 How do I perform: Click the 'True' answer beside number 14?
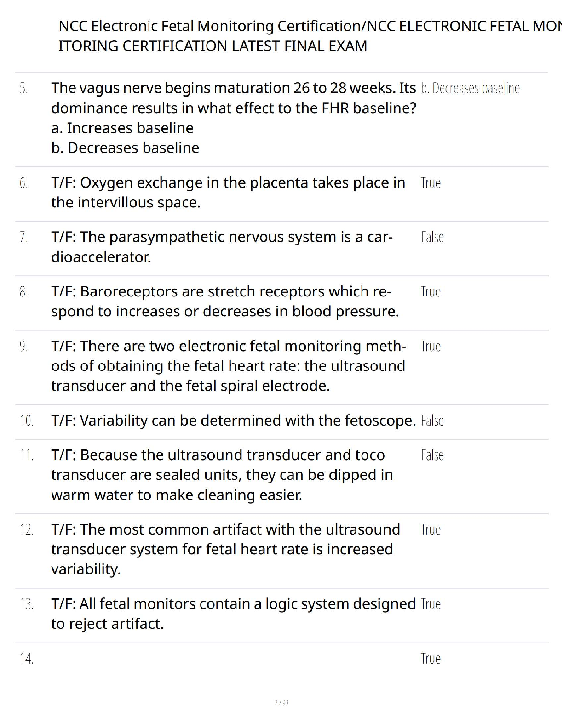(431, 659)
